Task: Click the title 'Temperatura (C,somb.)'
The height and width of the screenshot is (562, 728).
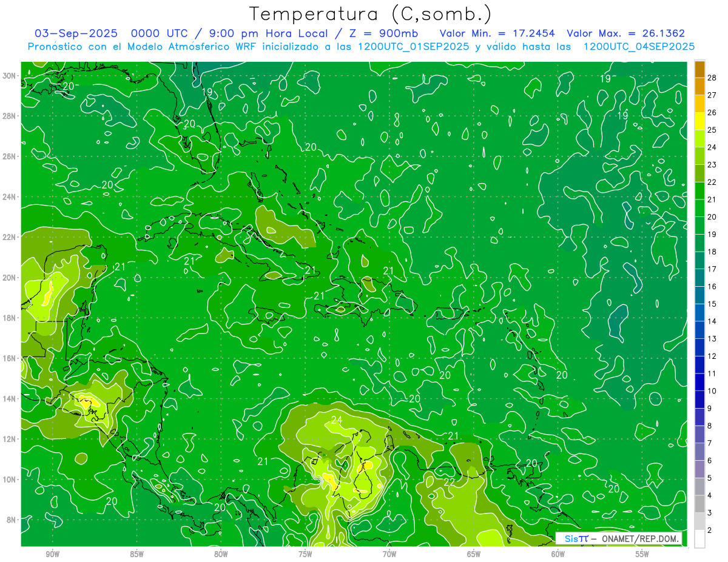Action: [371, 14]
